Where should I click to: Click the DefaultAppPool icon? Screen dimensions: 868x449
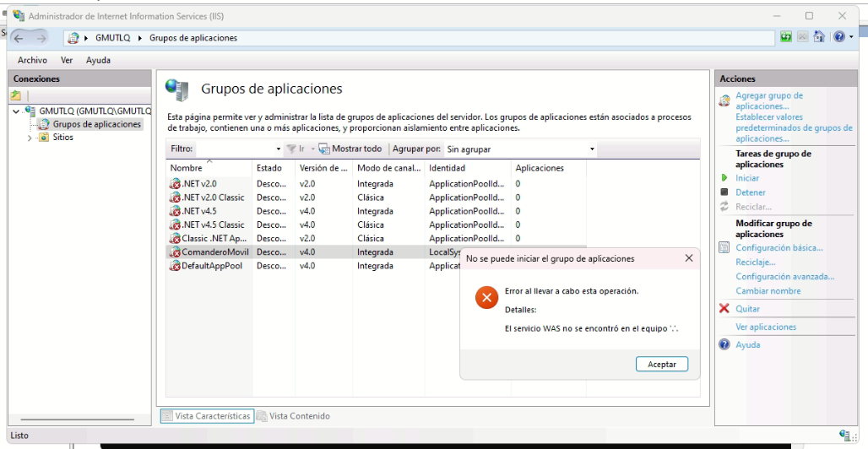[175, 266]
